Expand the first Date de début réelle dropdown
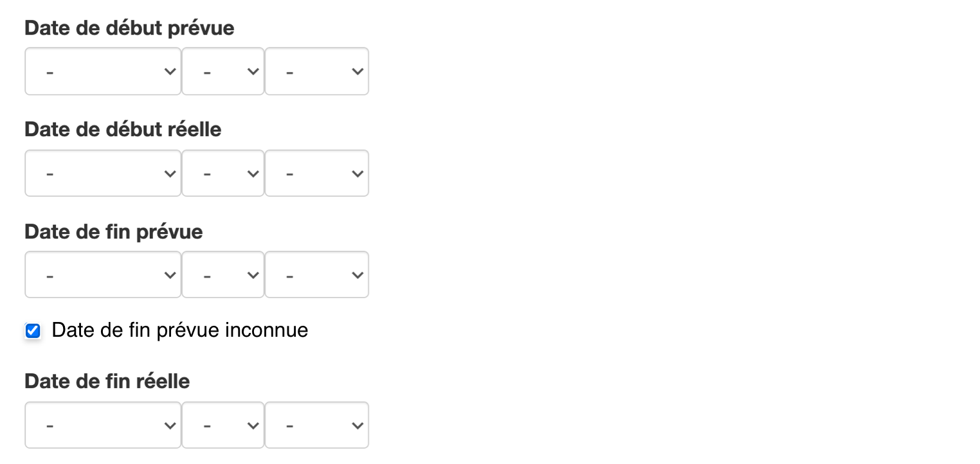980x464 pixels. 103,174
